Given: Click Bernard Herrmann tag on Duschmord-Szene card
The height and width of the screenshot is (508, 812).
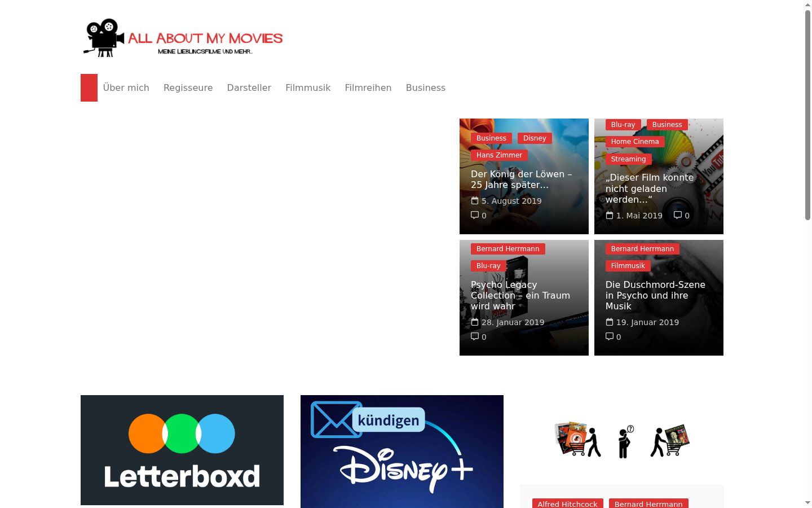Looking at the screenshot, I should pos(643,249).
